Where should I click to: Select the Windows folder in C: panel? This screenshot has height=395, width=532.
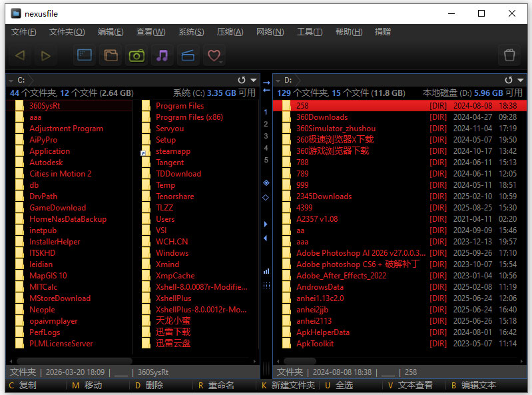pyautogui.click(x=172, y=253)
